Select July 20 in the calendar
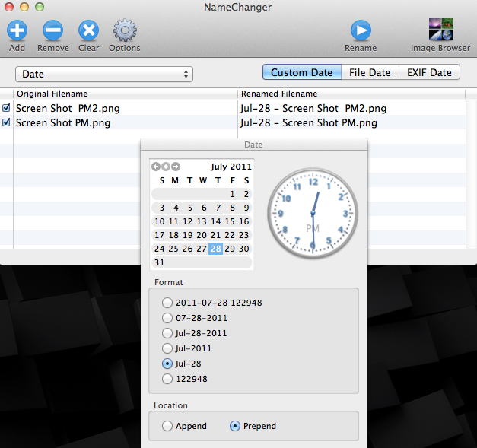Image resolution: width=477 pixels, height=448 pixels. click(x=202, y=235)
